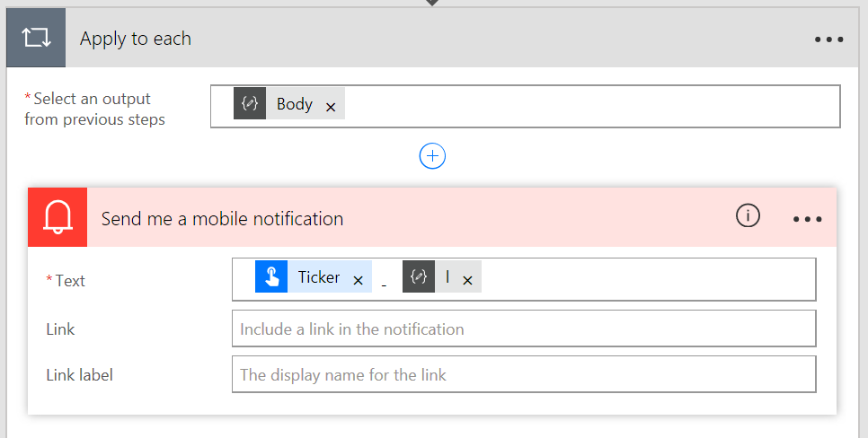This screenshot has width=868, height=438.
Task: Click the dark expression icon in the Text field
Action: pyautogui.click(x=419, y=276)
